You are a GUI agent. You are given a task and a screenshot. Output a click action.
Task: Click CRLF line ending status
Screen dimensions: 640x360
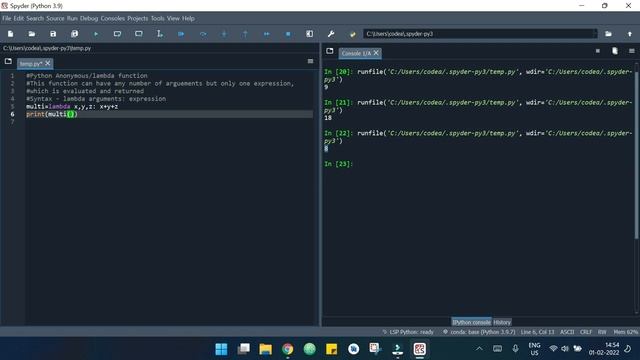pos(586,332)
